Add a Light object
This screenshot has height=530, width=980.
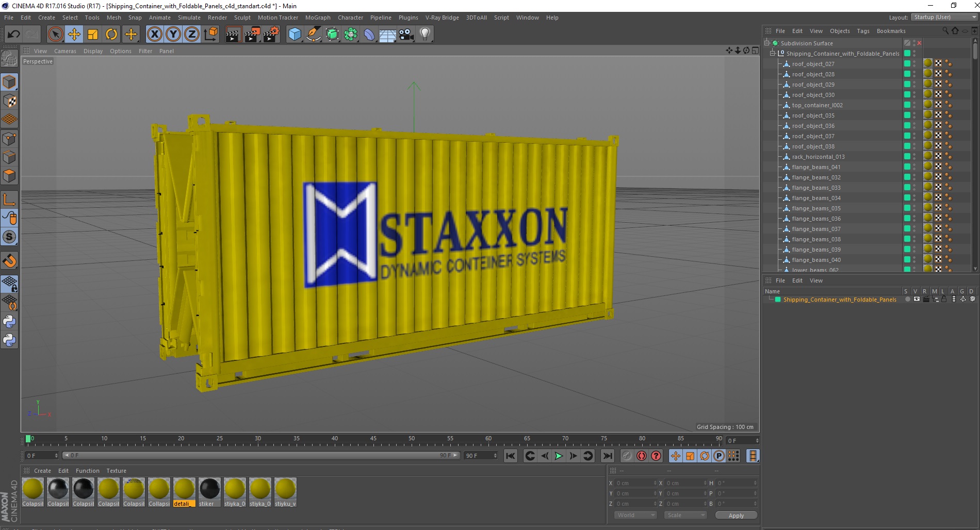pos(425,35)
